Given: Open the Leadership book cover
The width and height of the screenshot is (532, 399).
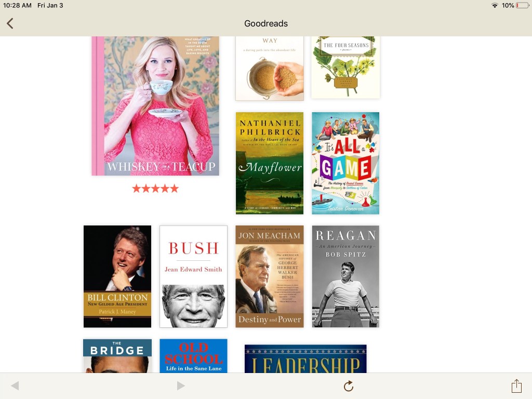Looking at the screenshot, I should (x=305, y=359).
